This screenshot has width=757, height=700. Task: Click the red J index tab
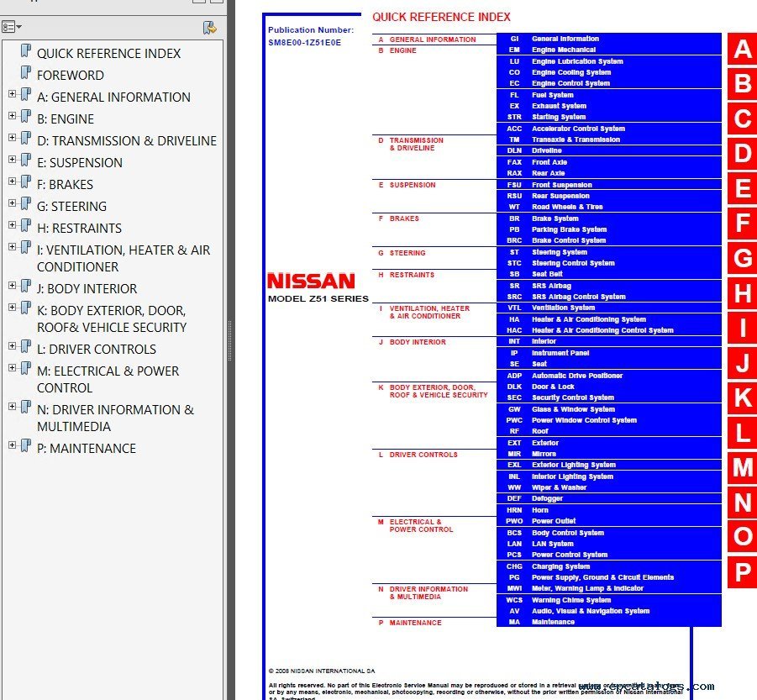(x=742, y=363)
